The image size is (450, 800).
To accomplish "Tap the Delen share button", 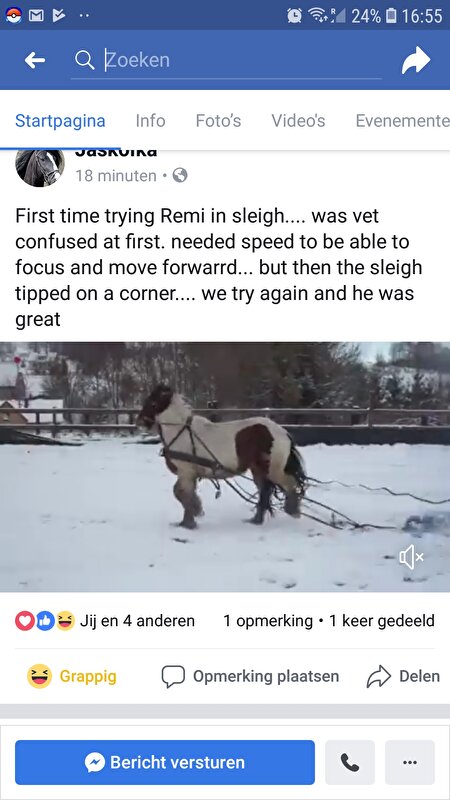I will [403, 676].
